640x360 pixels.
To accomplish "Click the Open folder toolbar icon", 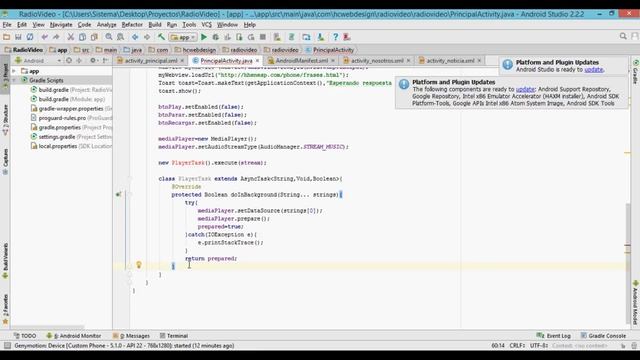I will coord(7,37).
